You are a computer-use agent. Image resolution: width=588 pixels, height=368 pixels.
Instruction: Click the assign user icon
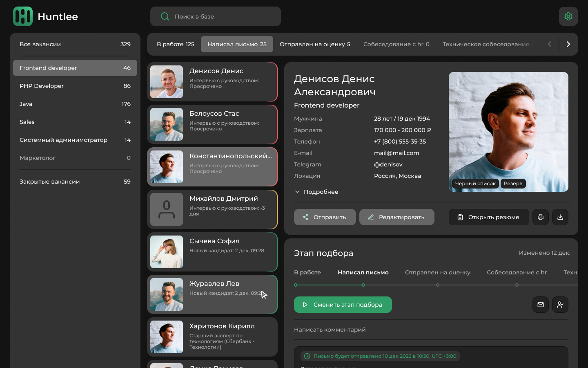pyautogui.click(x=560, y=305)
